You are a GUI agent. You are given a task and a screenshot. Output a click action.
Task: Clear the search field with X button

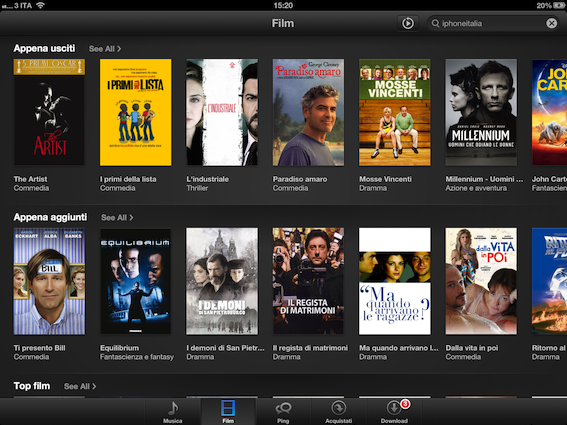tap(551, 24)
